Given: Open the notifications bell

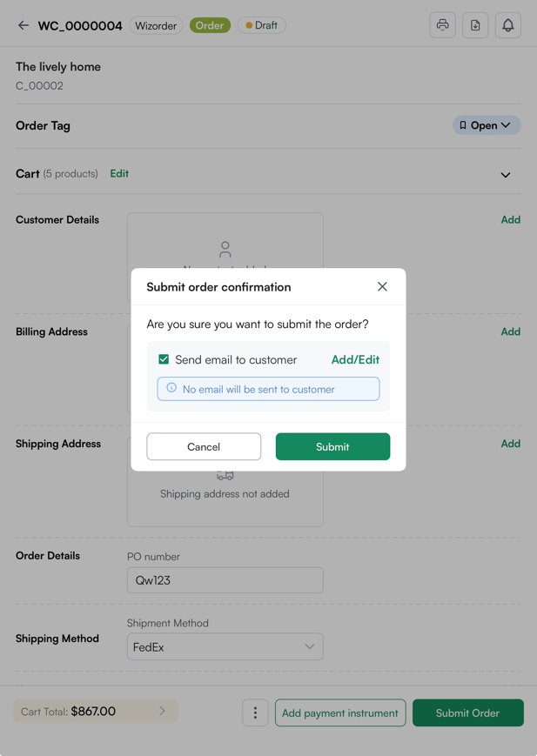Looking at the screenshot, I should point(508,25).
